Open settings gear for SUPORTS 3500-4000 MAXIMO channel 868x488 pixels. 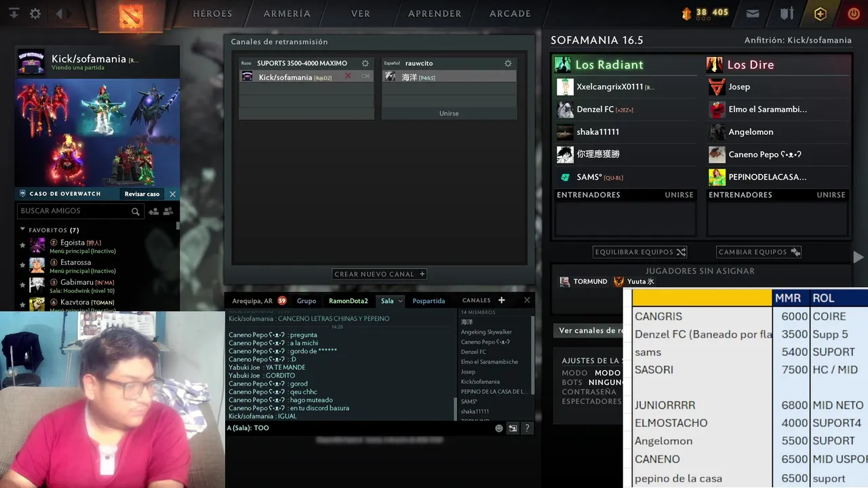tap(365, 63)
